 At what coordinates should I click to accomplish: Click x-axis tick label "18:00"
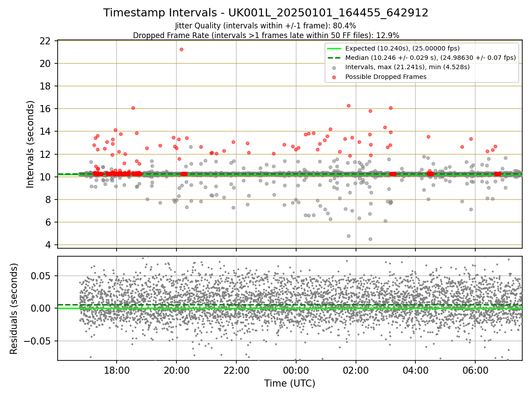117,371
